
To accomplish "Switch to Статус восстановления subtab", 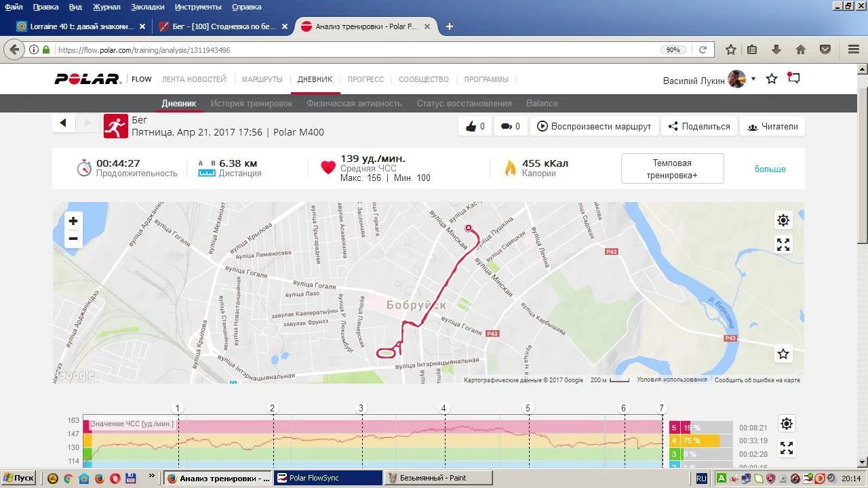I will point(465,104).
